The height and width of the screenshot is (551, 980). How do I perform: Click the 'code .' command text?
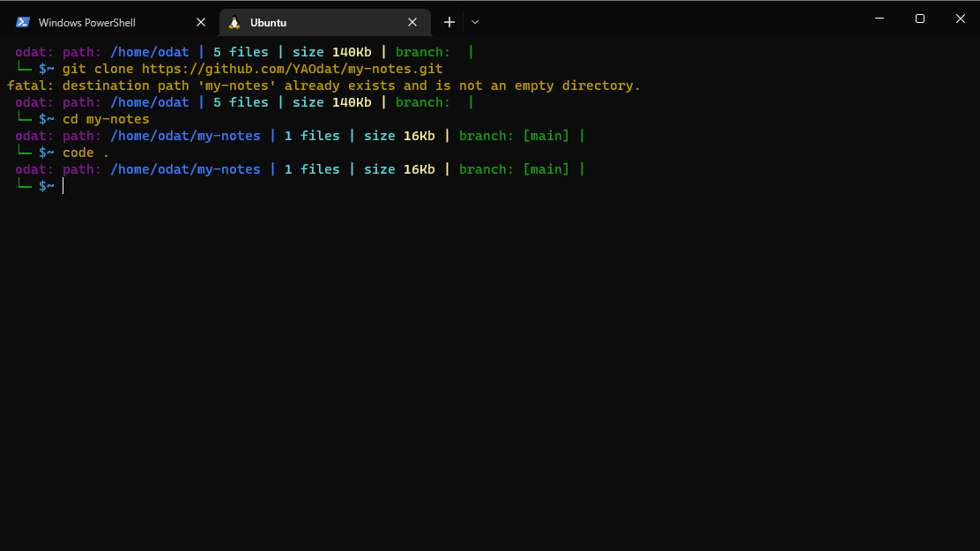[85, 153]
